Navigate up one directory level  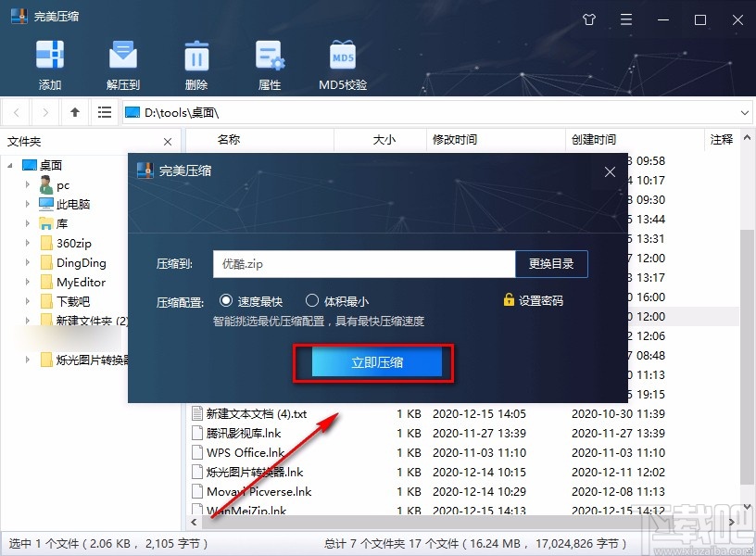click(75, 112)
